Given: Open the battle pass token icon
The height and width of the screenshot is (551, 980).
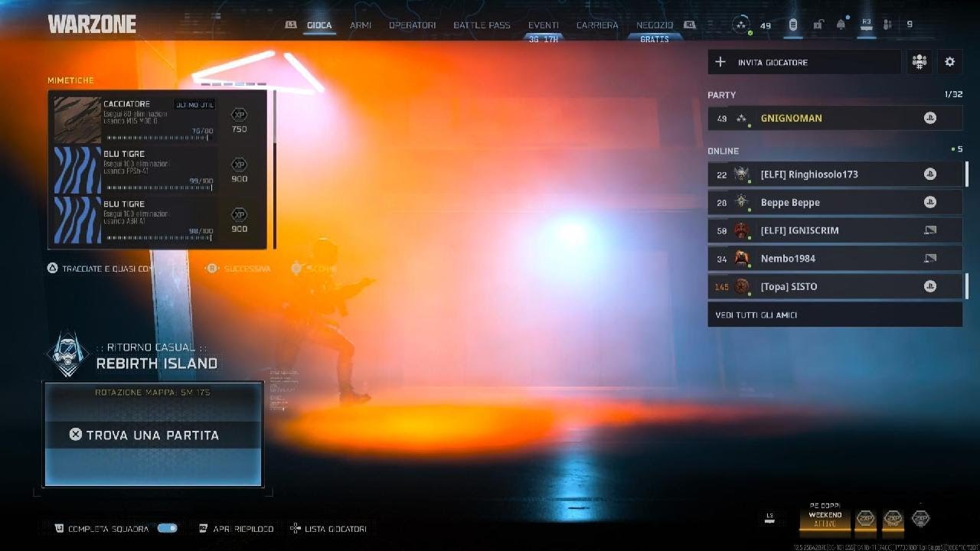Looking at the screenshot, I should tap(793, 24).
